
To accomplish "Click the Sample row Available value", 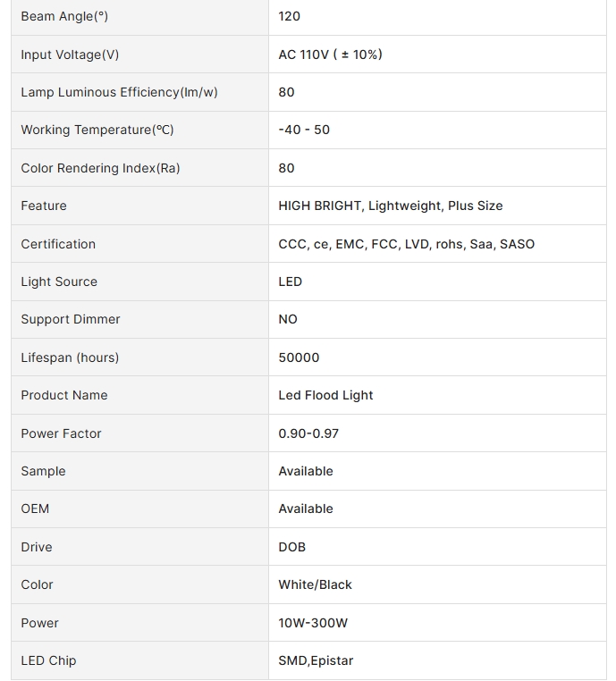I will coord(306,471).
